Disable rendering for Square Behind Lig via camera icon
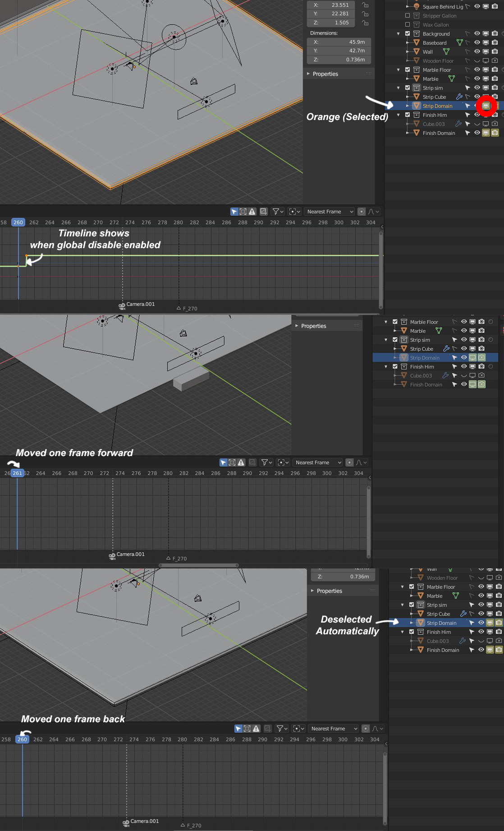504x831 pixels. (x=495, y=7)
